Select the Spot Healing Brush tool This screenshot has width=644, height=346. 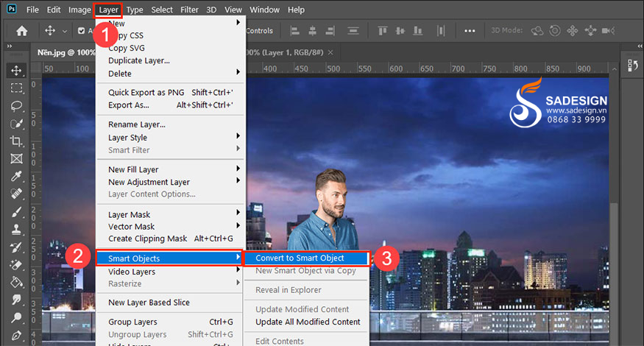pos(16,194)
